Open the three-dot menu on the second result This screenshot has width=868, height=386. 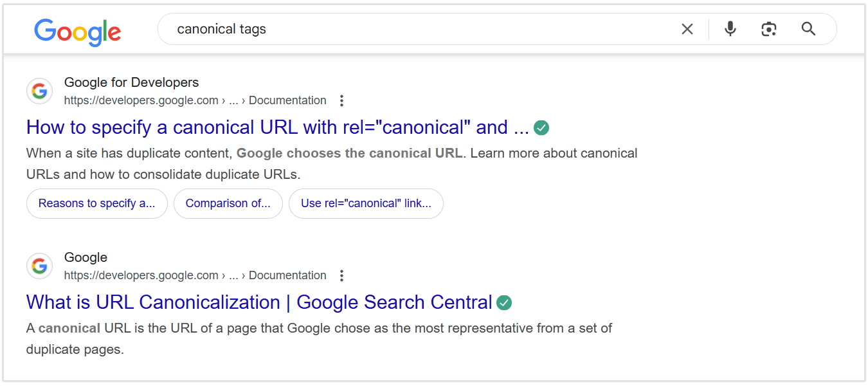point(341,275)
